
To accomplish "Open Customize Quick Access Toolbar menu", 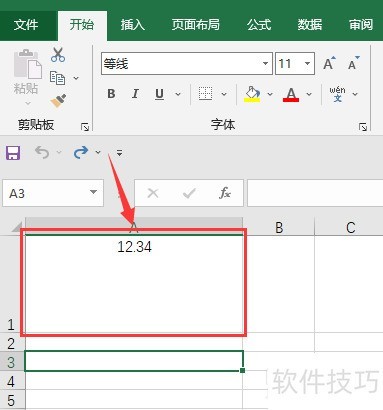I will point(119,153).
